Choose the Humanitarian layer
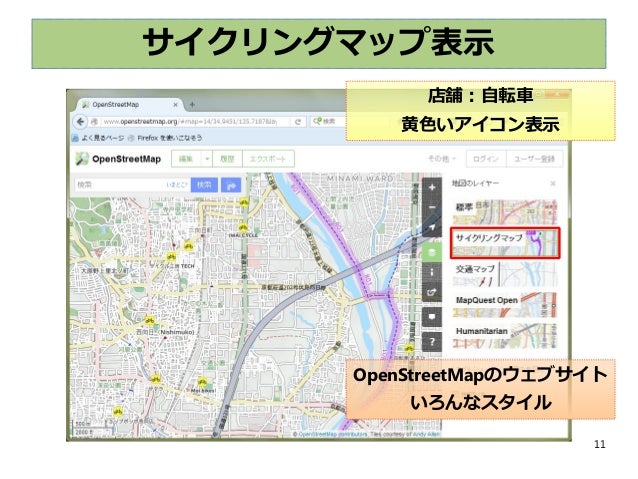 point(505,336)
